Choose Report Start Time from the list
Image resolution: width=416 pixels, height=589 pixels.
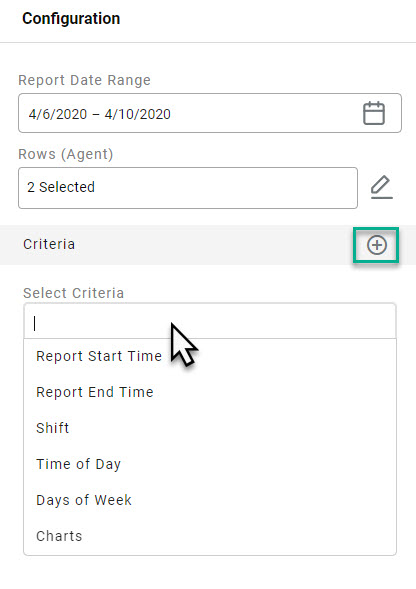[99, 356]
